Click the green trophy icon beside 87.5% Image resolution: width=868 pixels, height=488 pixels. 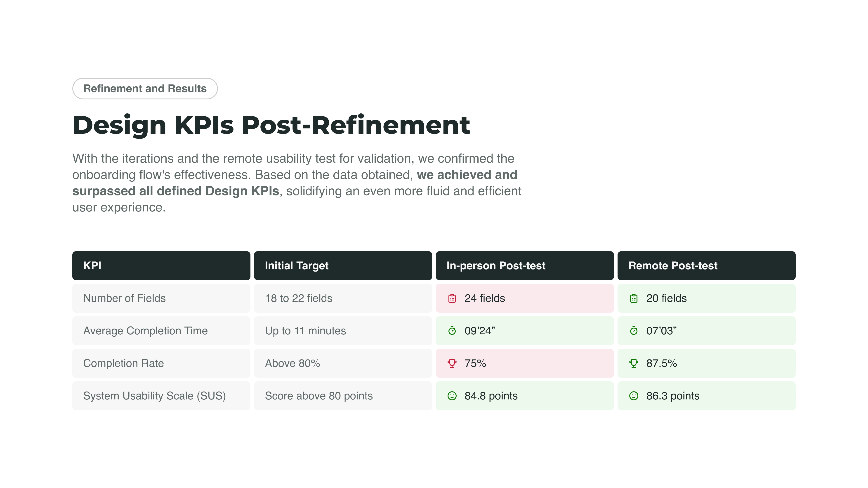pyautogui.click(x=633, y=363)
